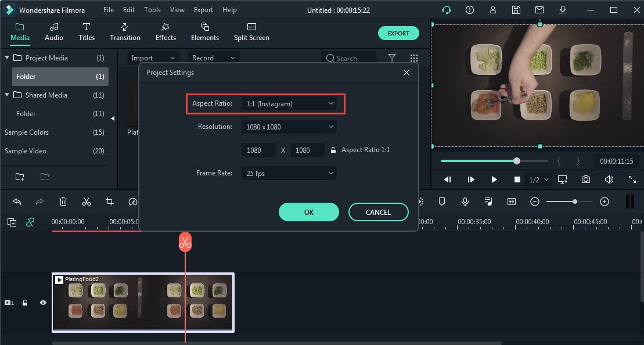Select the PlatingFood2 clip on timeline

tap(143, 302)
